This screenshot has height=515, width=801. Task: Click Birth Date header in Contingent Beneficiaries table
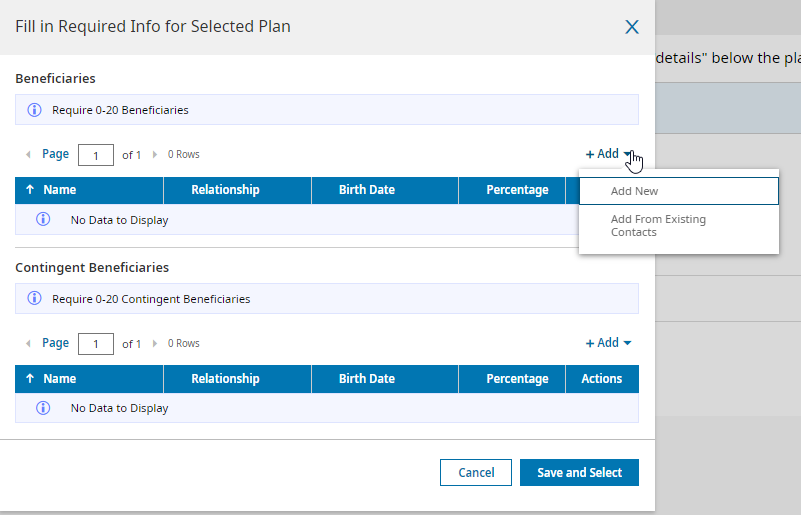(x=367, y=379)
